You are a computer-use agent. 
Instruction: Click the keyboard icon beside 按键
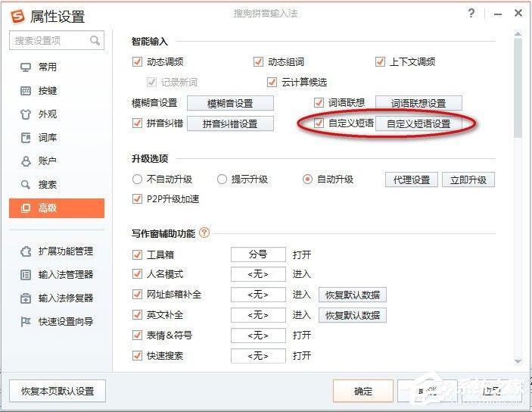coord(26,91)
